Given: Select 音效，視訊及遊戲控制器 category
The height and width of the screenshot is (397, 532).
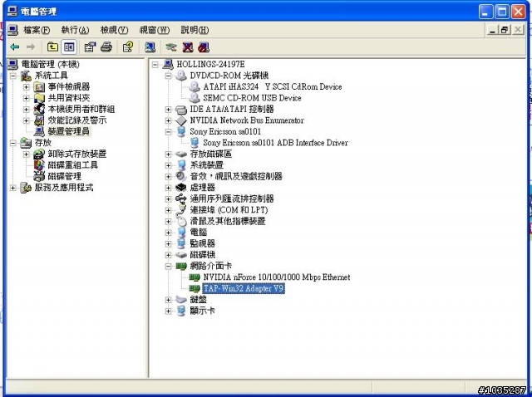Looking at the screenshot, I should tap(236, 176).
